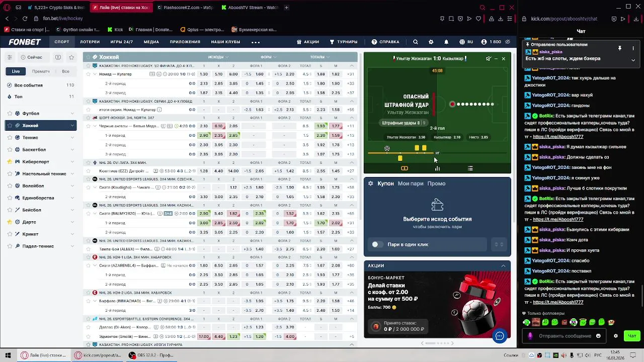Open match tracker event list icon
644x362 pixels.
(x=470, y=168)
